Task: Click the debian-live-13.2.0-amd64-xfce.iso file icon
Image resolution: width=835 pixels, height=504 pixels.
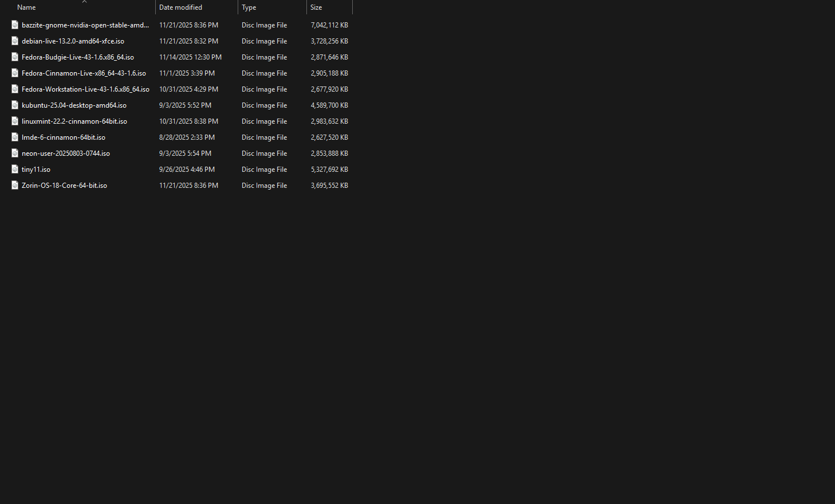Action: point(15,41)
